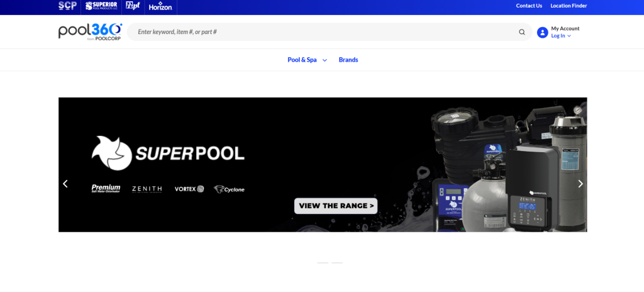Image resolution: width=644 pixels, height=292 pixels.
Task: Open the Brands menu item
Action: coord(348,60)
